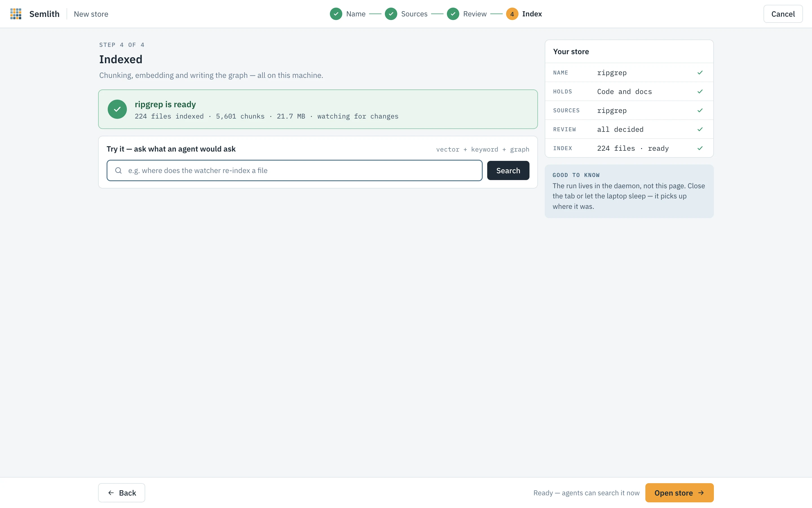Click the checkmark in the NAME row
The width and height of the screenshot is (812, 508).
700,73
